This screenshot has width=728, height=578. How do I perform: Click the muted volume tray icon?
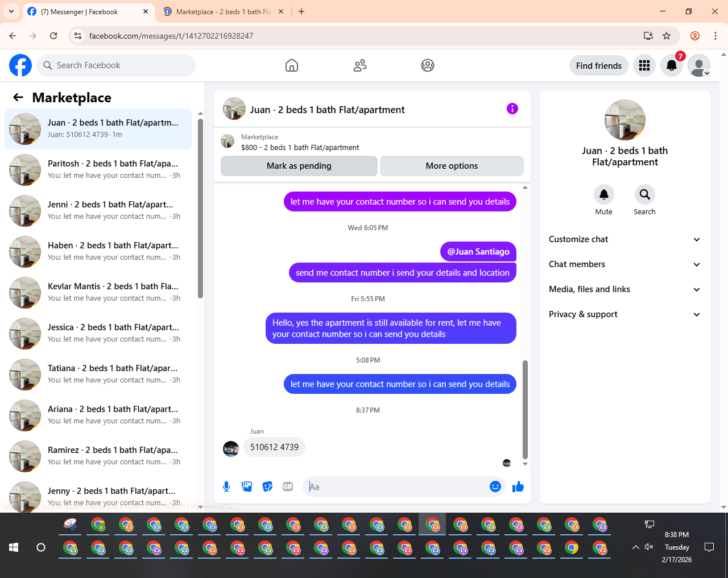649,547
